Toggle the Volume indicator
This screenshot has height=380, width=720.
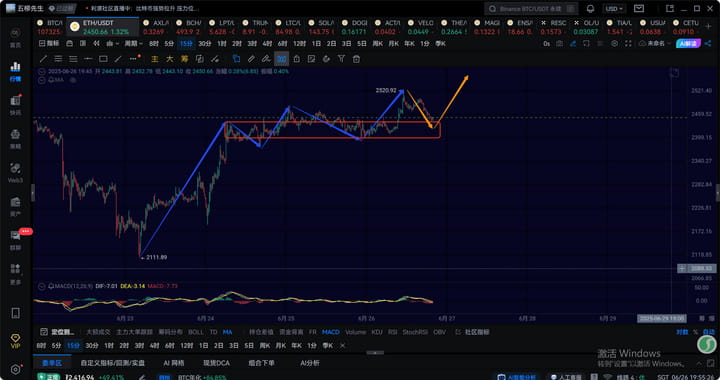355,332
